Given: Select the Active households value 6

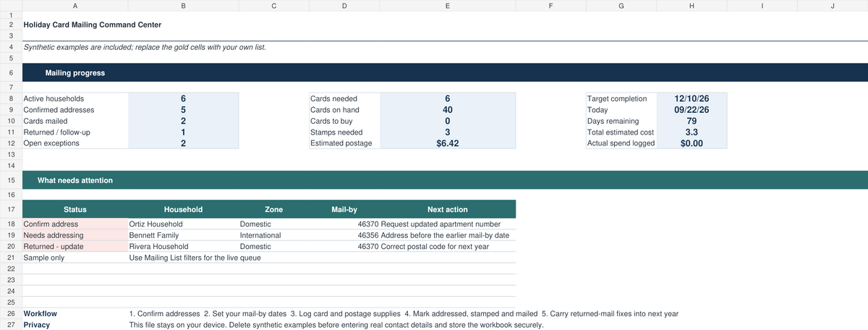Looking at the screenshot, I should pyautogui.click(x=183, y=98).
